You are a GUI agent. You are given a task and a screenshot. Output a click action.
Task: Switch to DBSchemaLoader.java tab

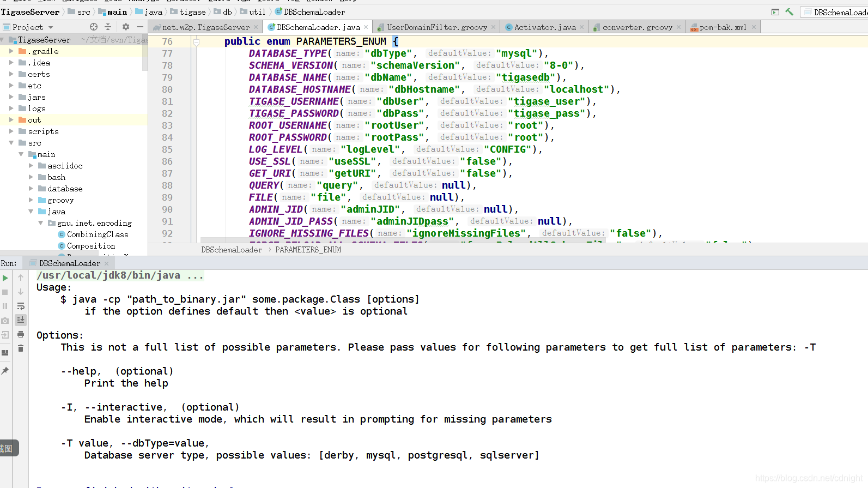[318, 27]
